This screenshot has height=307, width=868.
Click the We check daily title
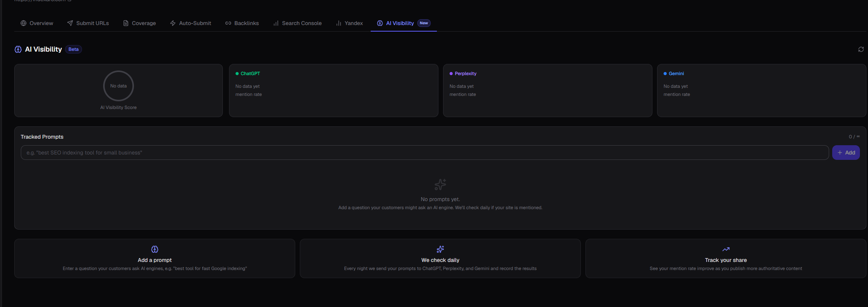(440, 260)
